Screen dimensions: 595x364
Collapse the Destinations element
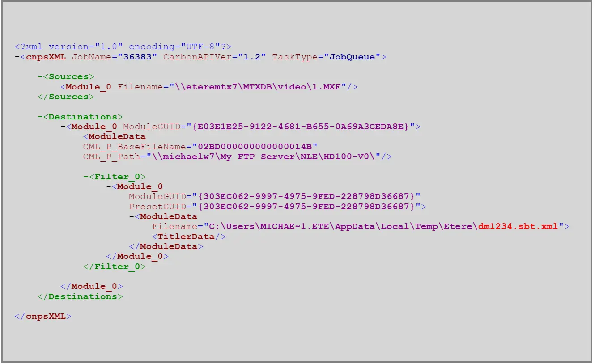[x=40, y=117]
